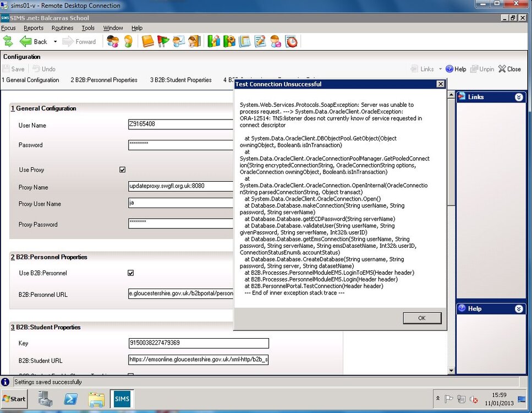The width and height of the screenshot is (532, 413).
Task: Click the B2B:Student Key field
Action: tap(199, 343)
